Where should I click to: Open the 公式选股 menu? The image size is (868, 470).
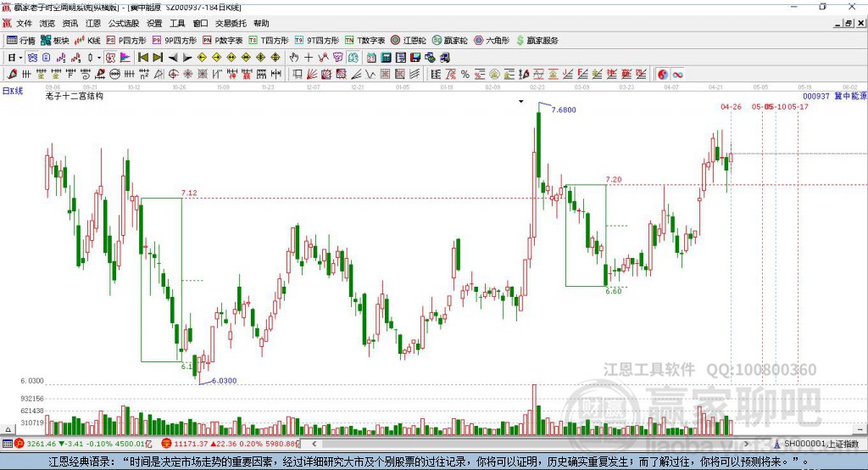124,23
